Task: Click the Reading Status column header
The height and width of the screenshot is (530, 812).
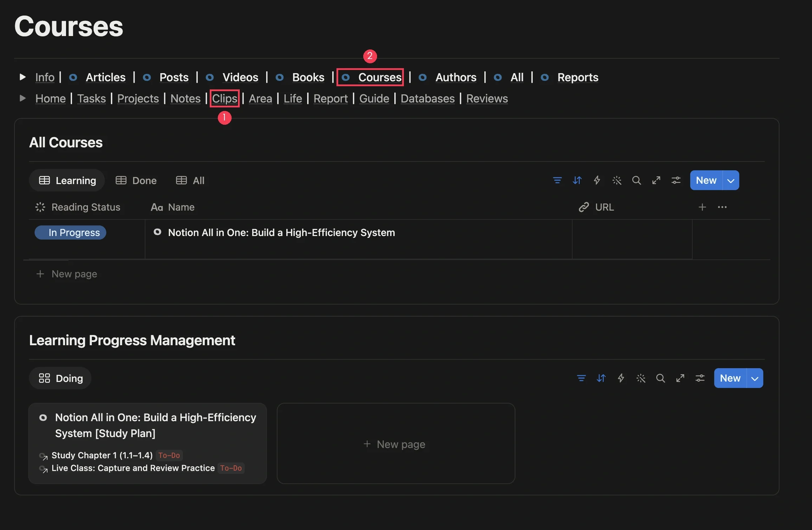Action: [78, 207]
